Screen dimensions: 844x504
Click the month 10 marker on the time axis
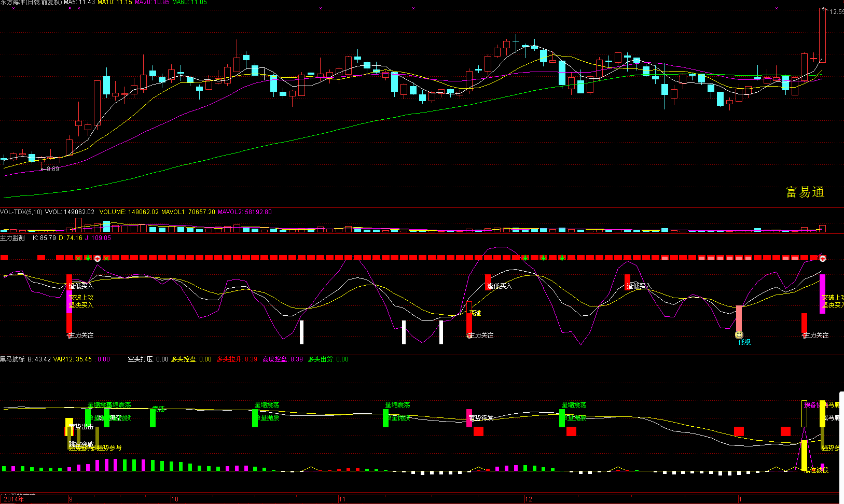click(175, 499)
